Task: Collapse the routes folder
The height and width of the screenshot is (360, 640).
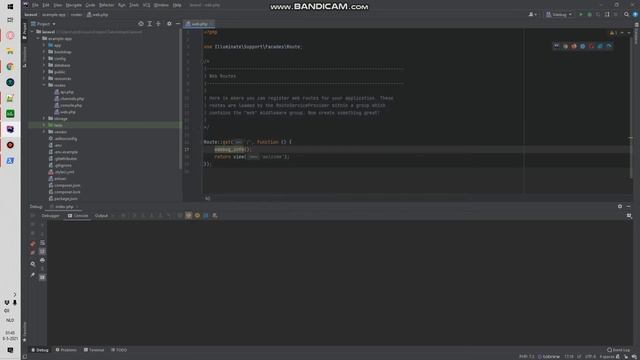Action: (44, 85)
